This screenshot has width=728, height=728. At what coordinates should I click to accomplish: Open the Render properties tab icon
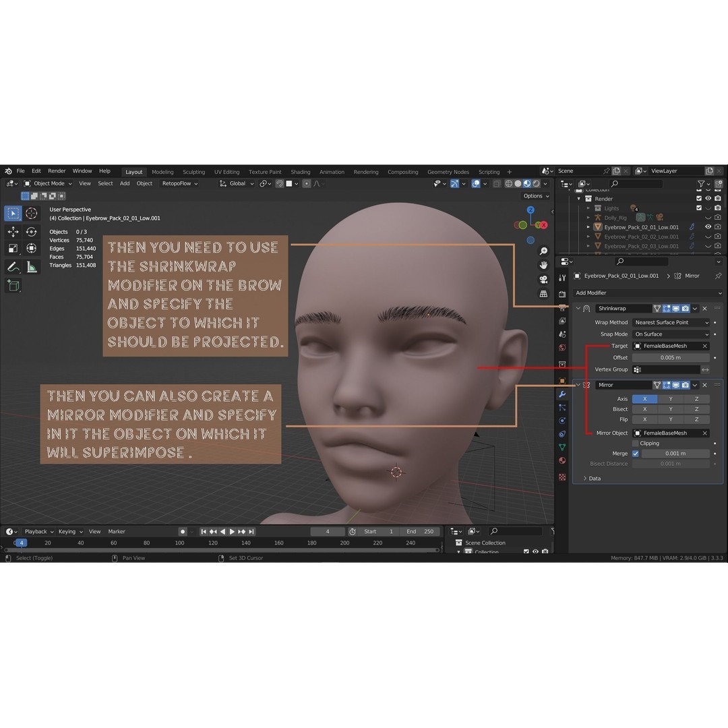coord(562,295)
